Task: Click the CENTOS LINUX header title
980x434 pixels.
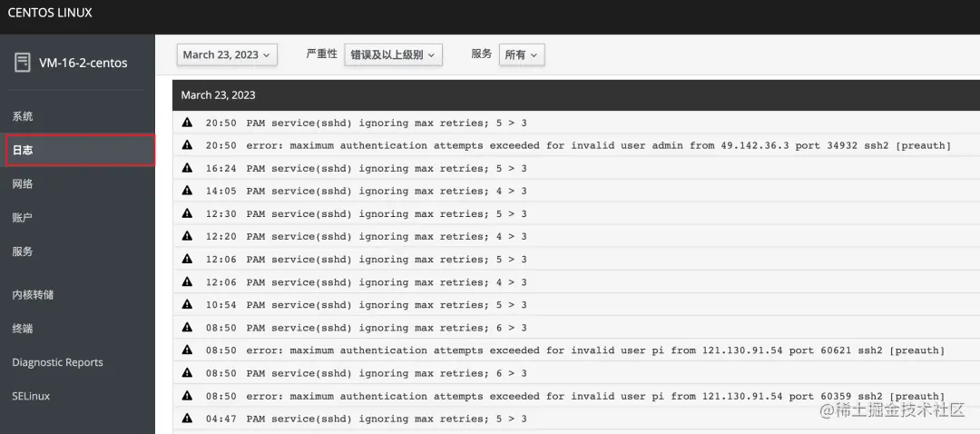Action: 50,13
